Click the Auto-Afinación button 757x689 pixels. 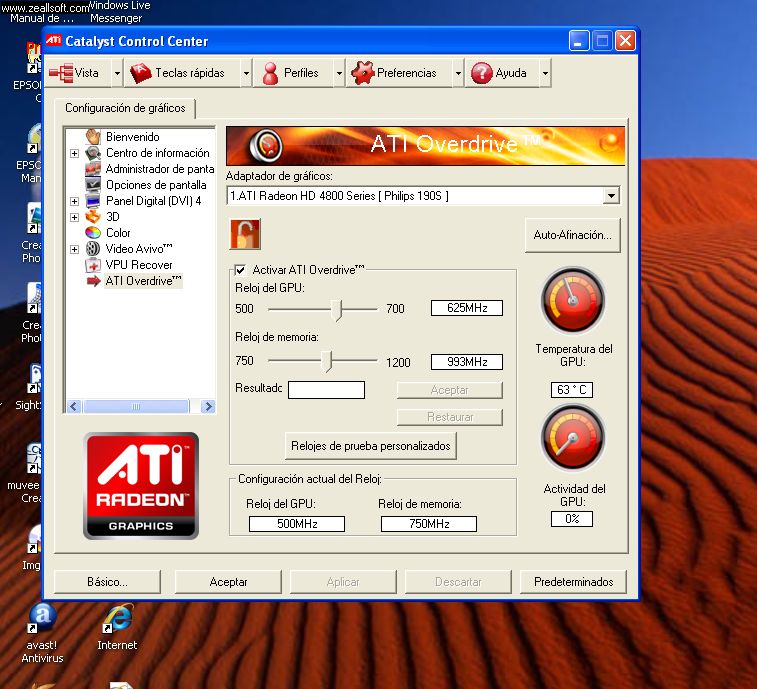[x=573, y=236]
